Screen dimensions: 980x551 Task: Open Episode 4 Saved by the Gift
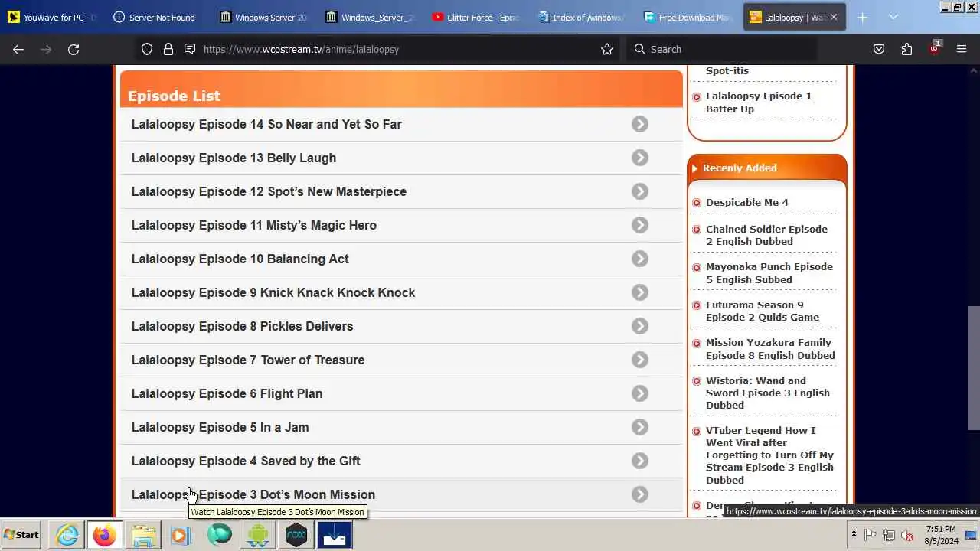pyautogui.click(x=246, y=461)
